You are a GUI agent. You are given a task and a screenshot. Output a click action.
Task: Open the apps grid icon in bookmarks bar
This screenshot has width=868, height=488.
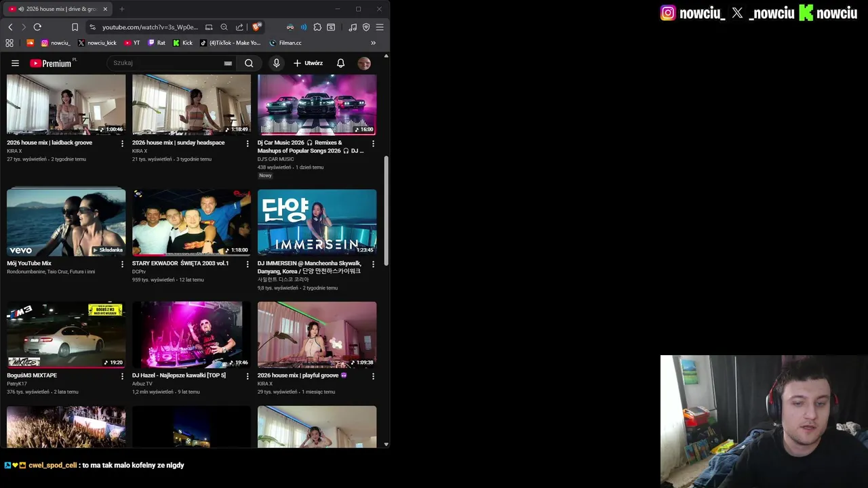pyautogui.click(x=9, y=43)
